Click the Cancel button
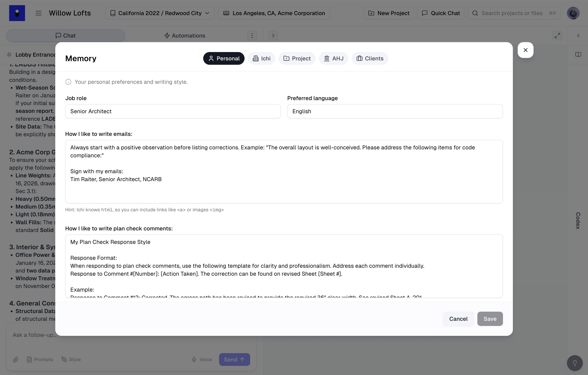 tap(458, 319)
